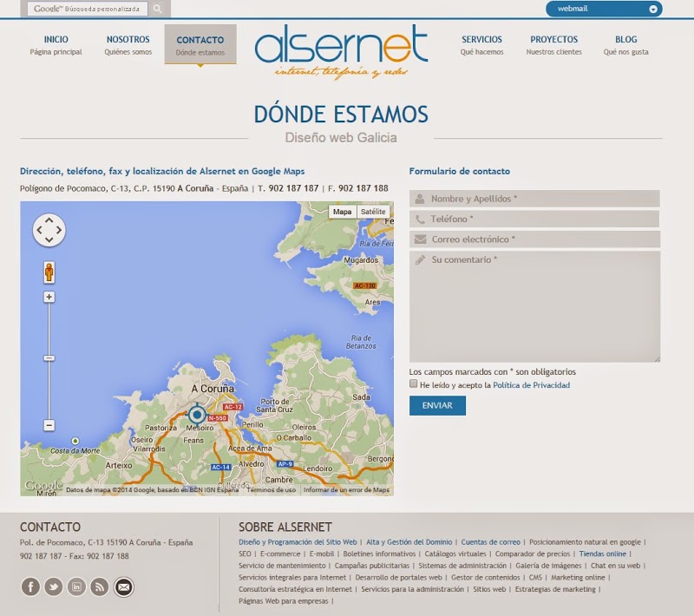
Task: Switch map to Satélite view
Action: coord(373,212)
